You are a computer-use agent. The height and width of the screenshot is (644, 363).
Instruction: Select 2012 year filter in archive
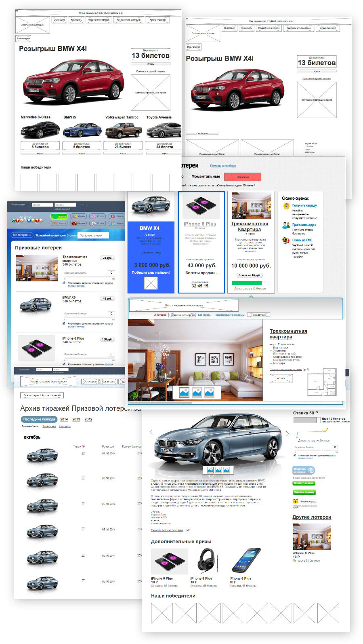tap(88, 419)
